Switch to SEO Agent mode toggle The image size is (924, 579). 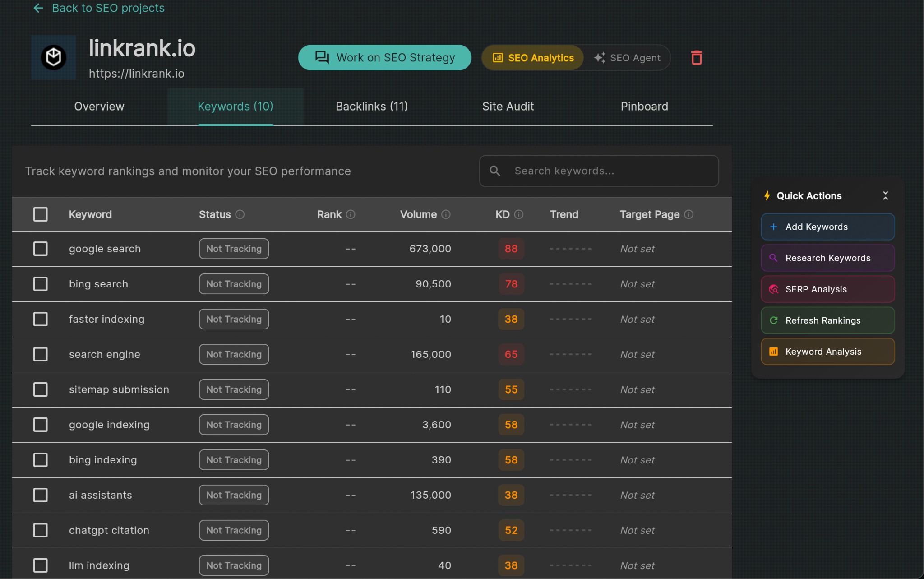pos(627,58)
